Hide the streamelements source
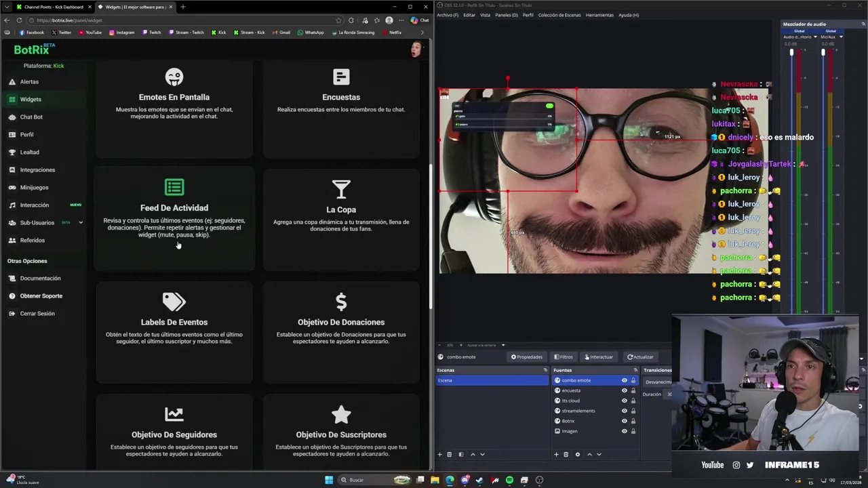The height and width of the screenshot is (488, 868). (625, 411)
